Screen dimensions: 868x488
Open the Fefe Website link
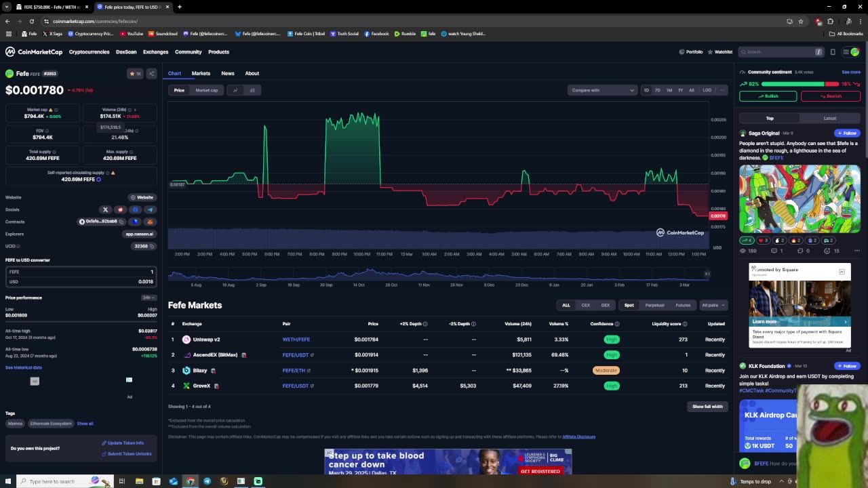point(142,197)
